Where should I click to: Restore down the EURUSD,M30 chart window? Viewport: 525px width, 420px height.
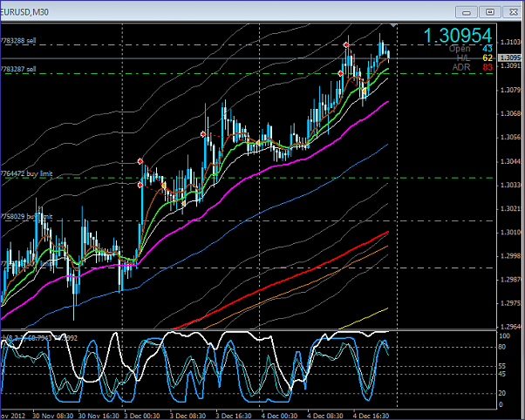point(490,12)
